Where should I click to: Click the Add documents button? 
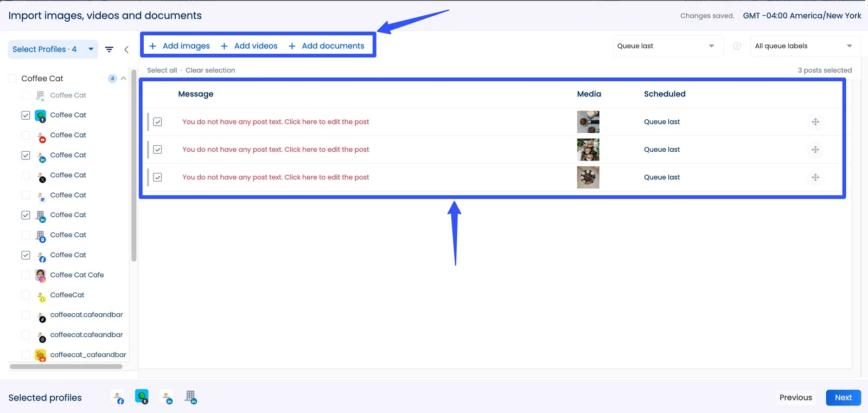(x=327, y=46)
